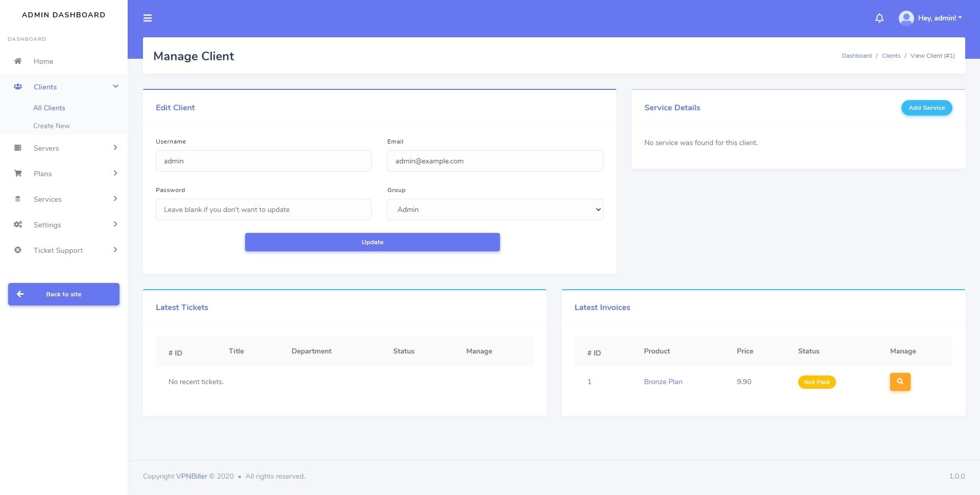Screen dimensions: 980x495
Task: Collapse the Clients submenu chevron
Action: click(115, 86)
